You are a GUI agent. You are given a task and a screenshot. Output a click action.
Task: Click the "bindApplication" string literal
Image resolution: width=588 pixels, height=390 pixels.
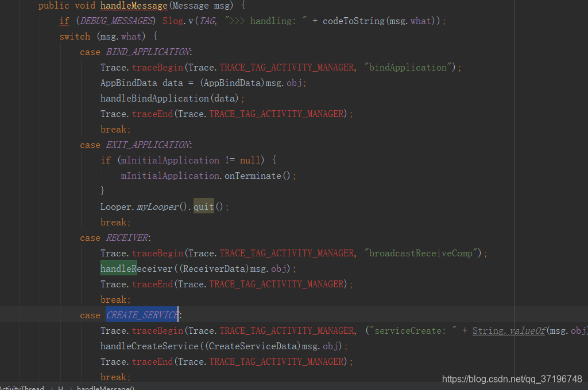click(408, 68)
